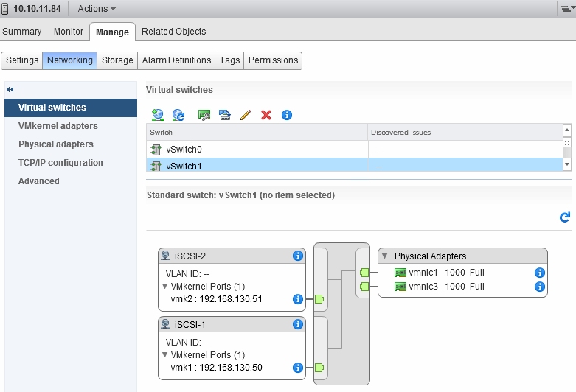Collapse VMkernel Ports under iSCSI-2
The height and width of the screenshot is (392, 576).
[164, 287]
